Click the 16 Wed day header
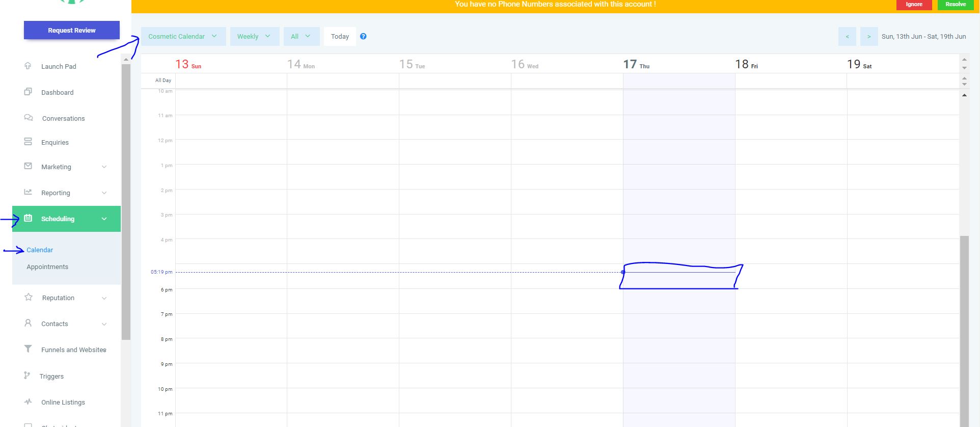This screenshot has width=980, height=427. point(525,64)
